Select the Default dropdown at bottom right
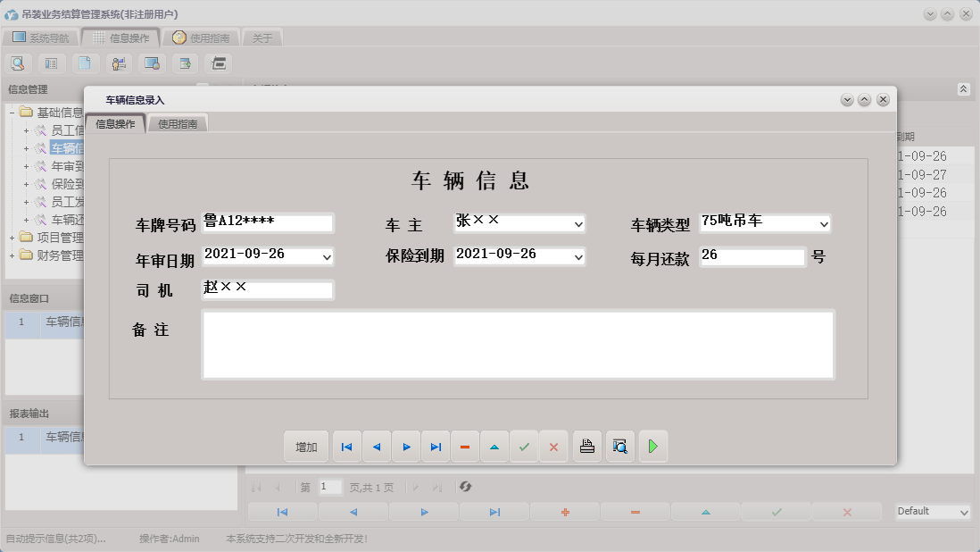 pos(932,511)
